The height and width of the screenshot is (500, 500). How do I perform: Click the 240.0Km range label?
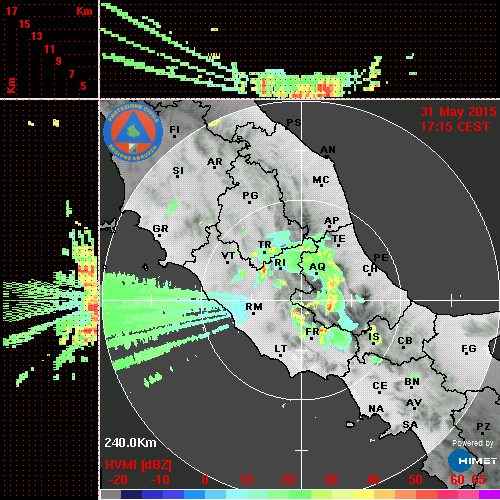[x=130, y=443]
